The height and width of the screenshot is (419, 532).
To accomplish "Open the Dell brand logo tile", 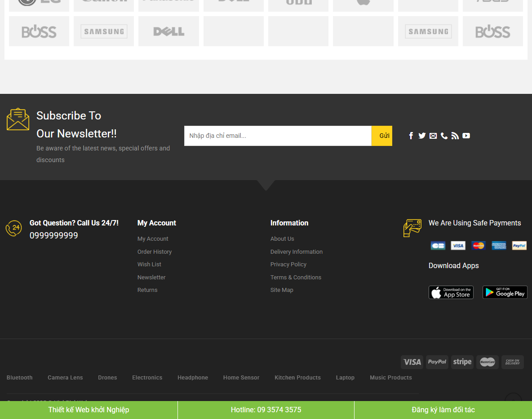I will 168,31.
